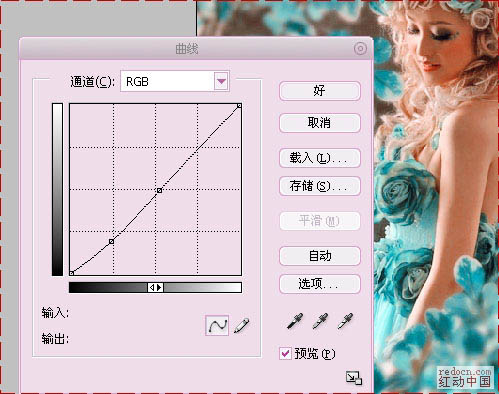Select the lower curve control point

[x=111, y=241]
